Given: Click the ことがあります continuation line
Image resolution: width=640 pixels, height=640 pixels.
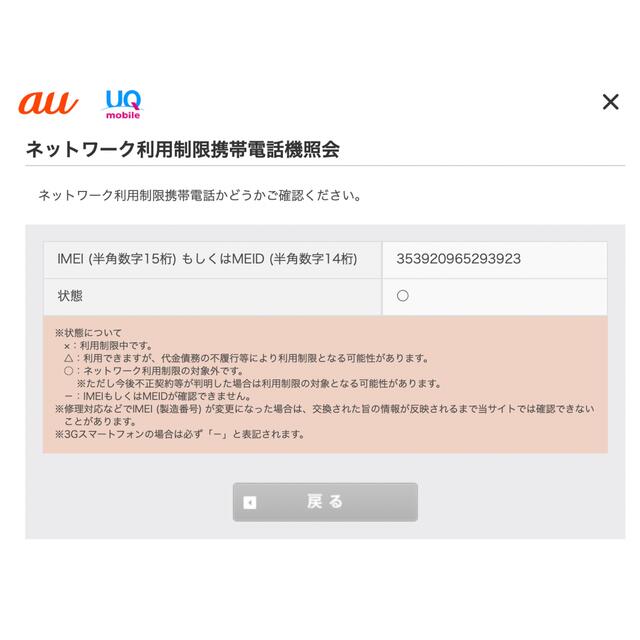Looking at the screenshot, I should [100, 422].
